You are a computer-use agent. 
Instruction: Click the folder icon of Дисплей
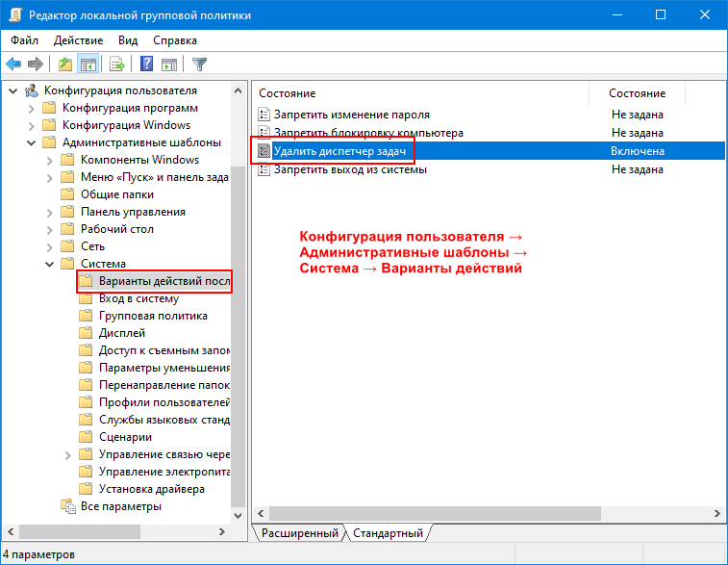(x=86, y=333)
